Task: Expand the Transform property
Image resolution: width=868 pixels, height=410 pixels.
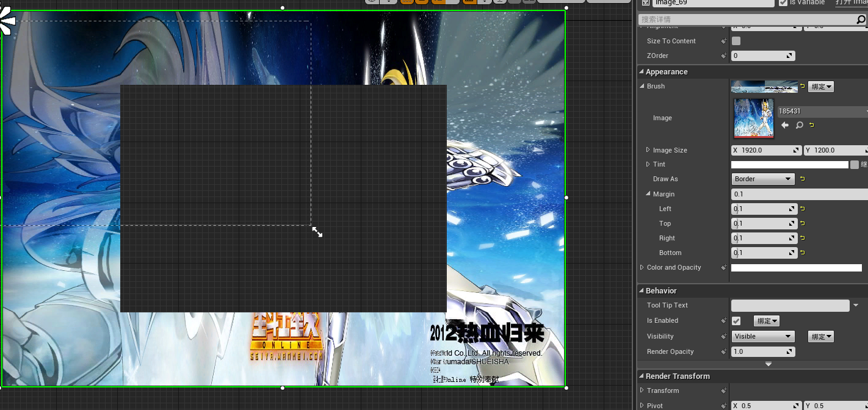Action: 642,390
